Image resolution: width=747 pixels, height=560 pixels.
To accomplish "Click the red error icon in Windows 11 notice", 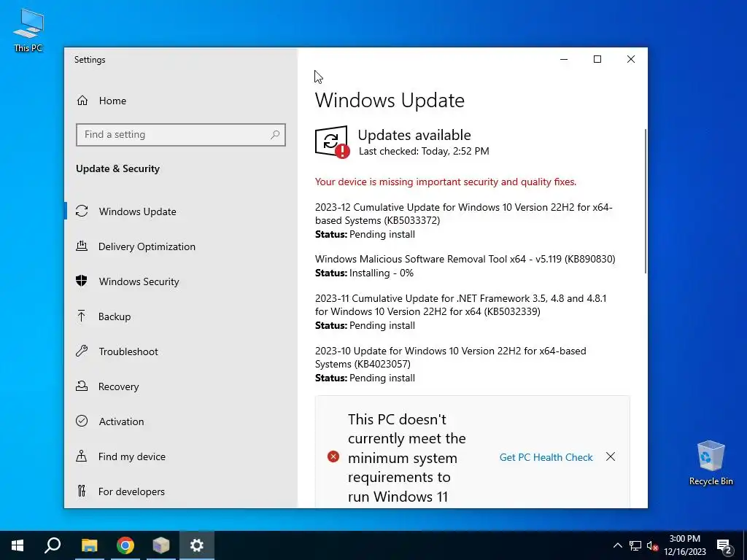I will [333, 457].
